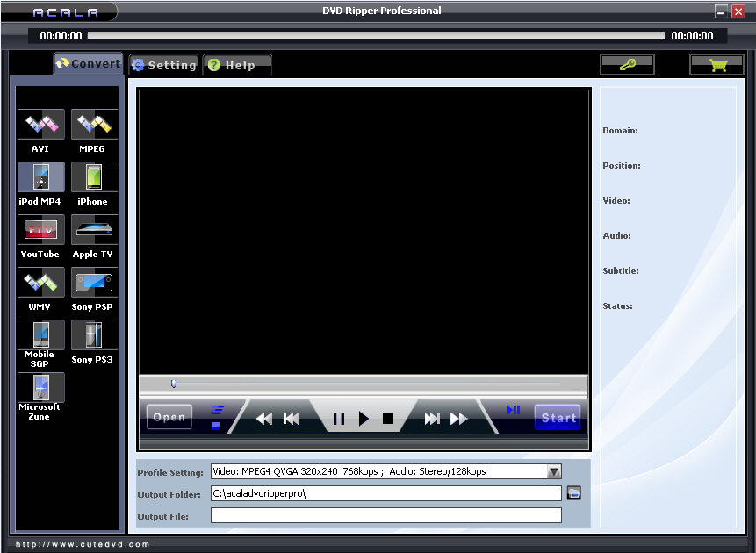
Task: Click the shopping cart purchase icon
Action: pyautogui.click(x=716, y=65)
